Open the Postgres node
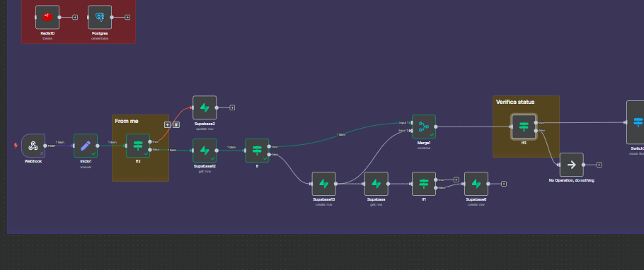 (x=100, y=17)
